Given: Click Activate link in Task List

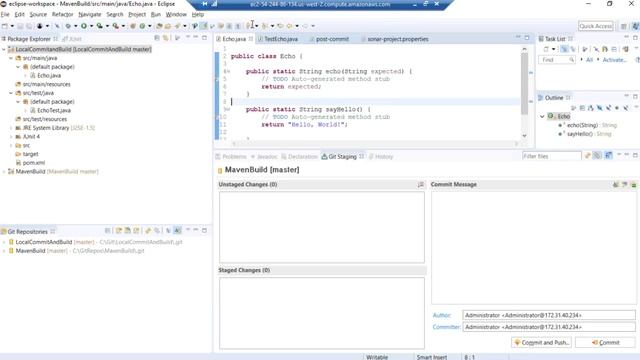Looking at the screenshot, I should point(614,60).
